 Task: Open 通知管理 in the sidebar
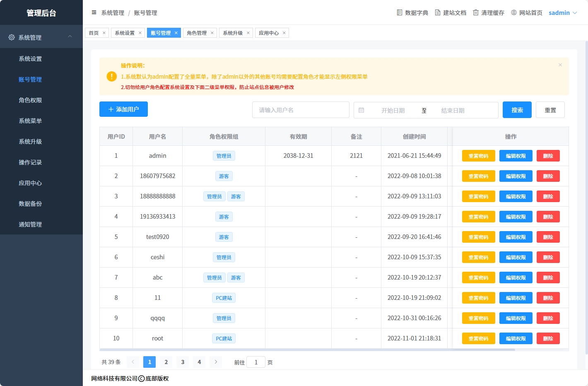coord(41,224)
